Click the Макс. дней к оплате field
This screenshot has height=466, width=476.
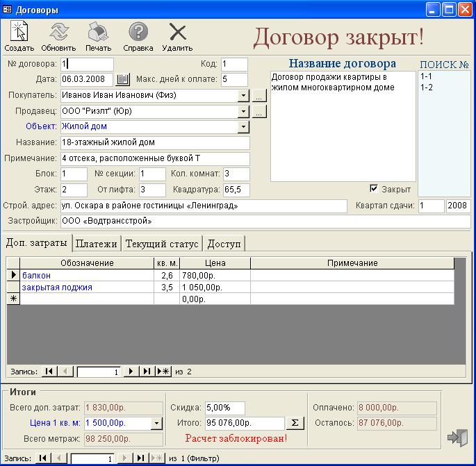pos(234,79)
